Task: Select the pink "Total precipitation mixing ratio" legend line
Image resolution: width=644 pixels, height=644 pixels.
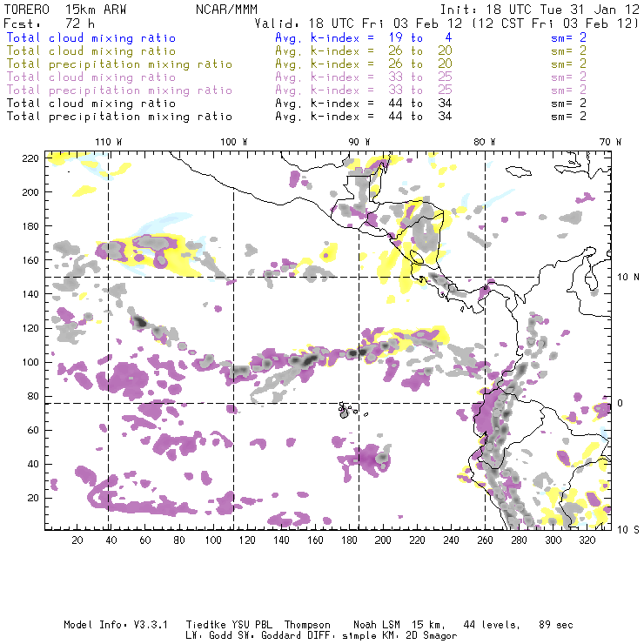Action: [119, 91]
